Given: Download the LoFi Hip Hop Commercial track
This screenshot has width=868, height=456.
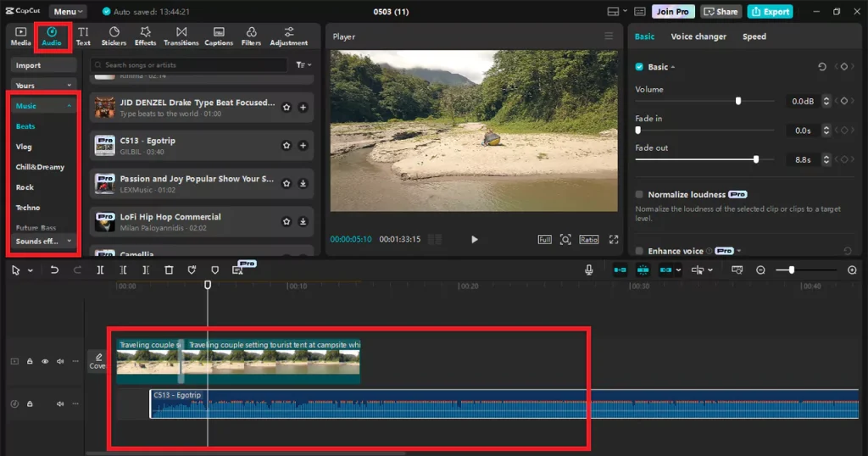Looking at the screenshot, I should pyautogui.click(x=303, y=221).
